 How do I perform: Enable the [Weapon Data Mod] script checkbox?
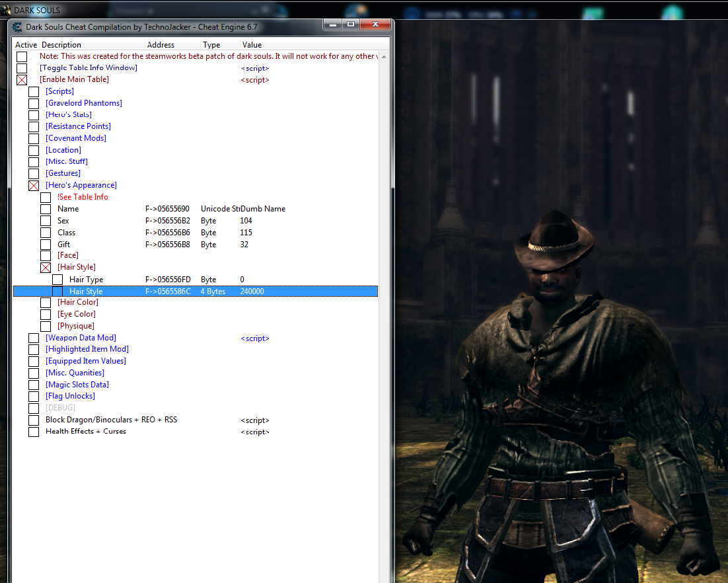click(34, 338)
